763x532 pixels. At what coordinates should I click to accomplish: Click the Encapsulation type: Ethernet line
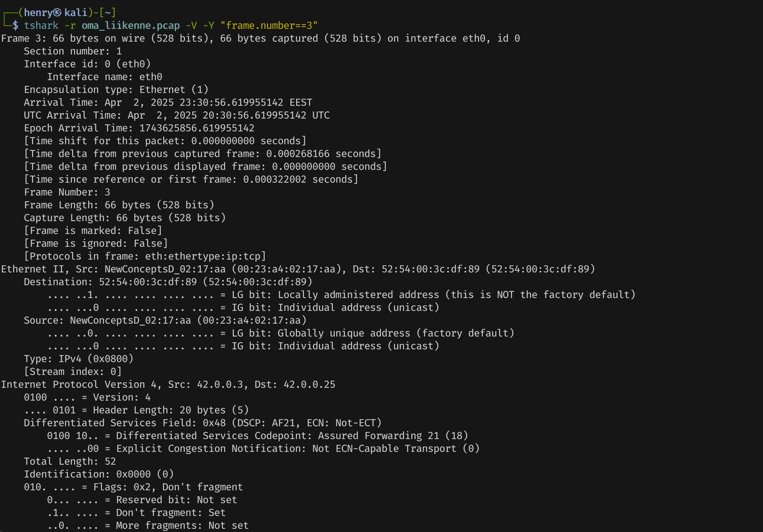116,90
